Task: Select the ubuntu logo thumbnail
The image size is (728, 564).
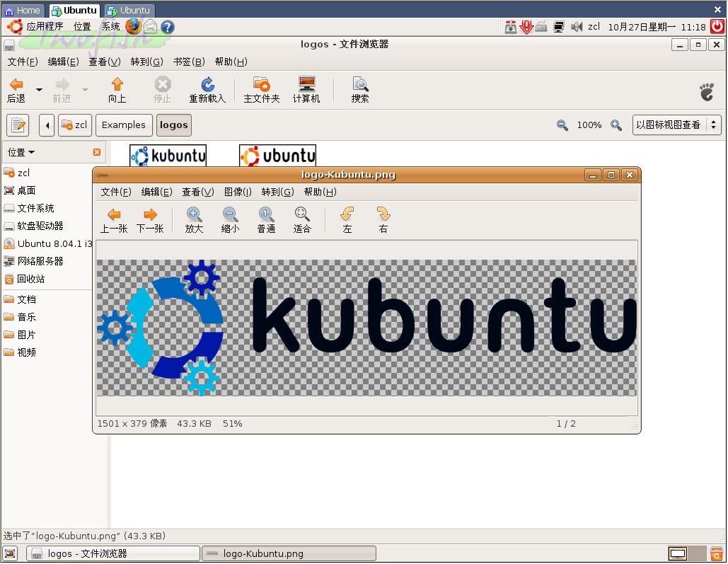Action: point(277,156)
